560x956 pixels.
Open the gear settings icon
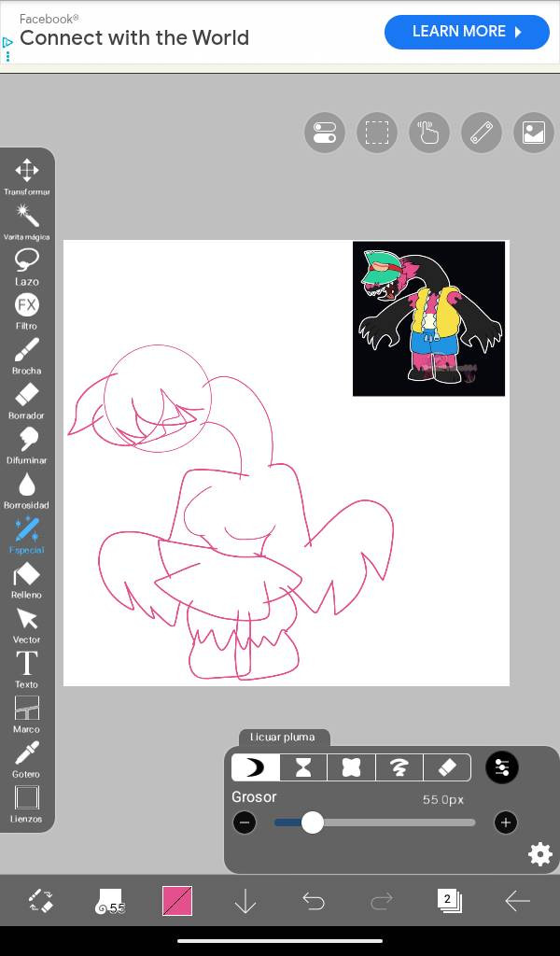(x=540, y=855)
